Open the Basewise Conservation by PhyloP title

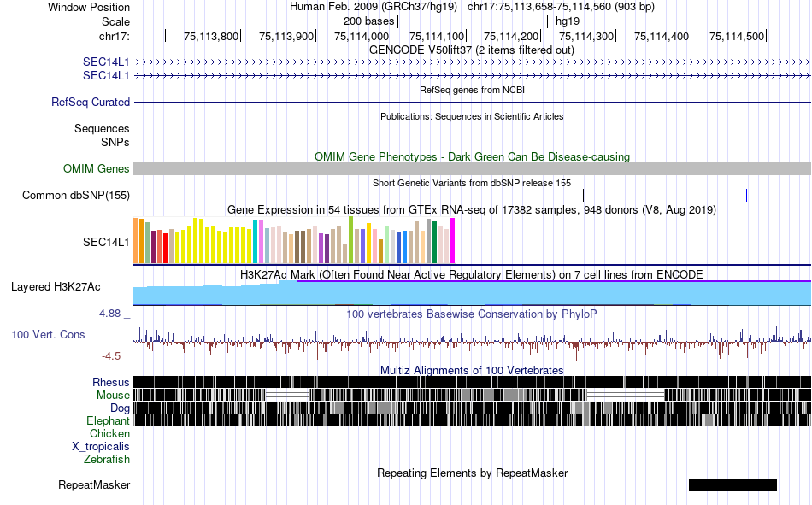tap(472, 314)
